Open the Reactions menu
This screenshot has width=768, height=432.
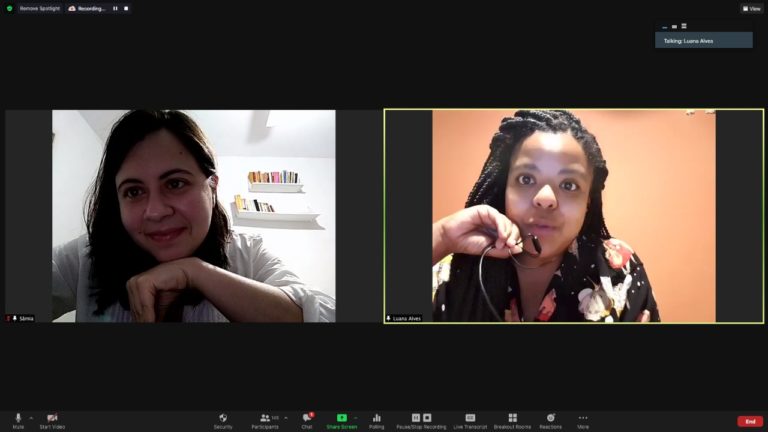(551, 420)
